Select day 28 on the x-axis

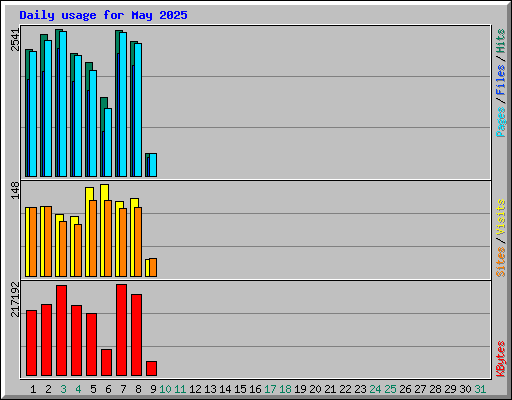(435, 389)
